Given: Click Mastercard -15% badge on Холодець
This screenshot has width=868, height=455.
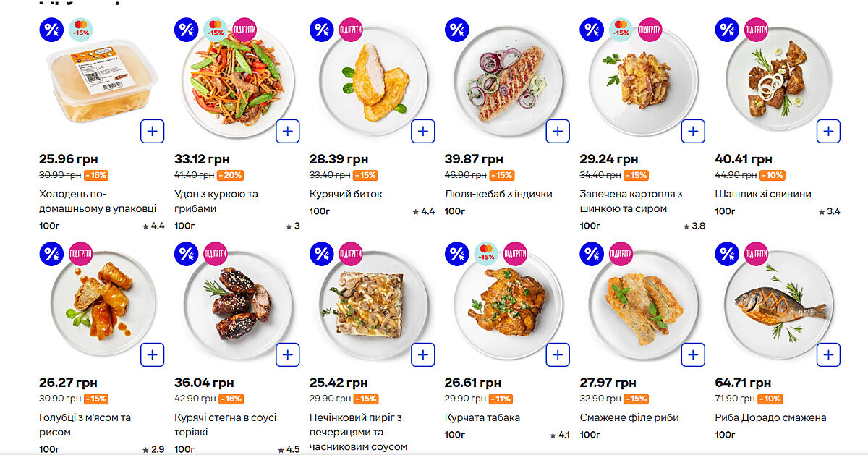Looking at the screenshot, I should pyautogui.click(x=80, y=30).
